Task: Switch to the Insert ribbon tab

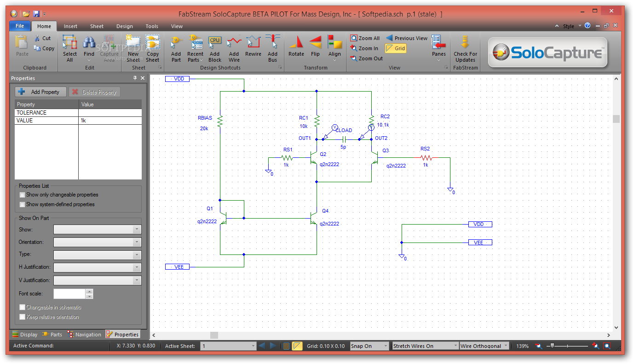Action: coord(70,26)
